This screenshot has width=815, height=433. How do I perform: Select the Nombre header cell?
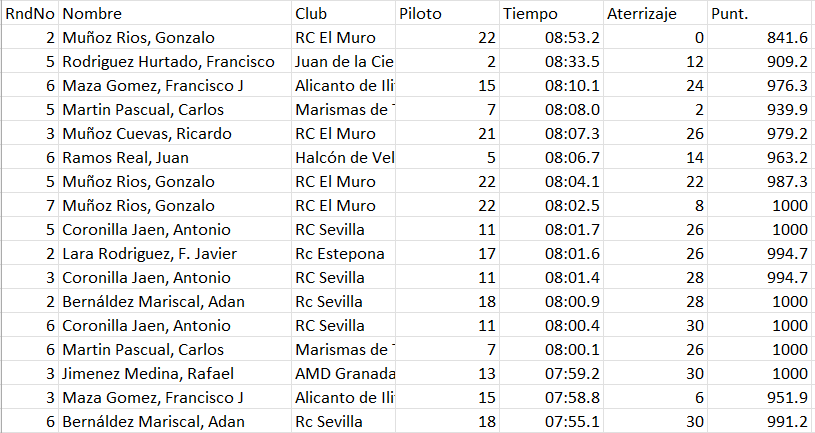tap(175, 14)
